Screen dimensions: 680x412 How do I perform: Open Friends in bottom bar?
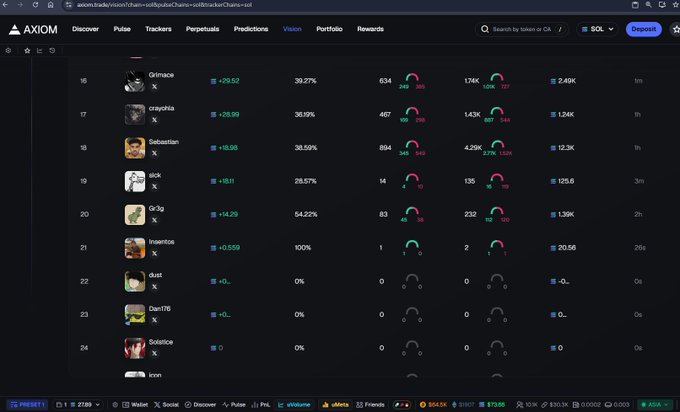[370, 405]
